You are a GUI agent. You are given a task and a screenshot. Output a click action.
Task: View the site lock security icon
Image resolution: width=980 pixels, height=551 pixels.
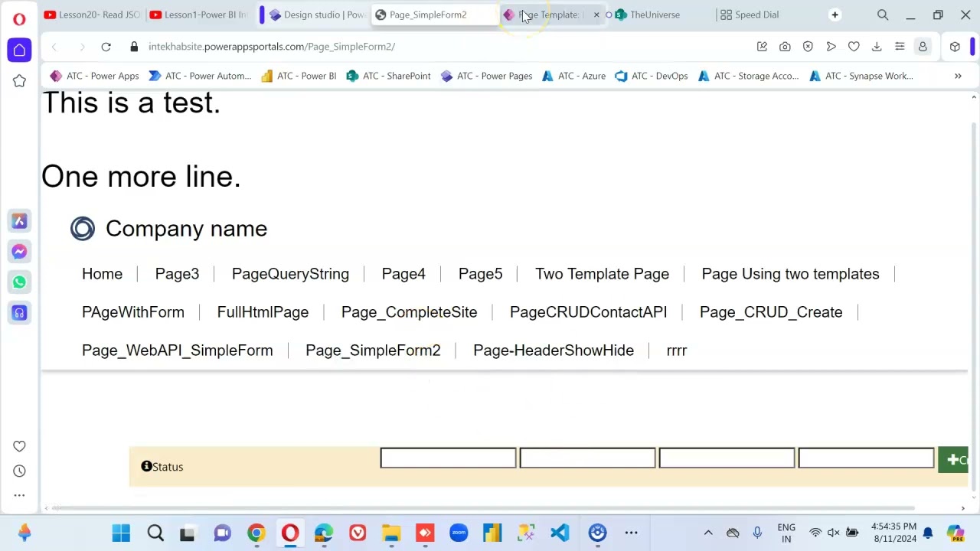point(134,47)
